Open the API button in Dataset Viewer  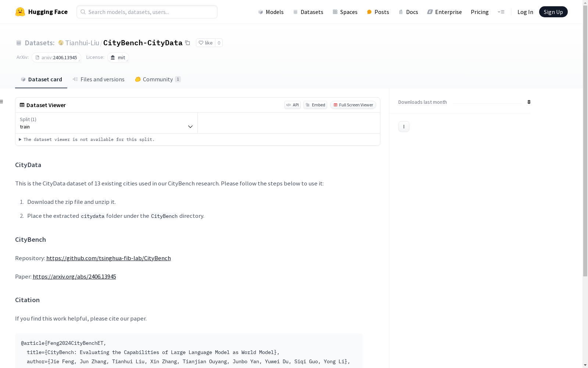pyautogui.click(x=293, y=105)
